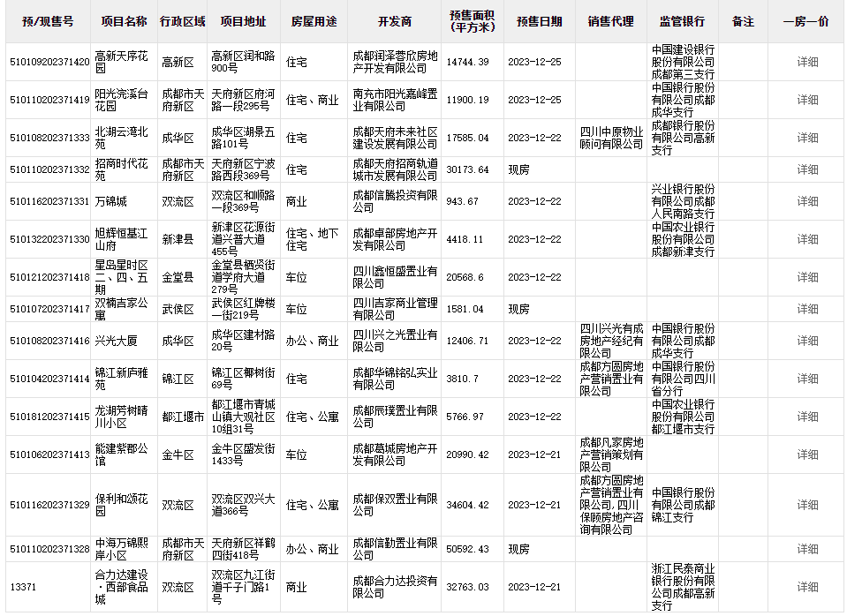Open 详细 link for 兴光大厦
This screenshot has height=616, width=847.
pos(807,341)
